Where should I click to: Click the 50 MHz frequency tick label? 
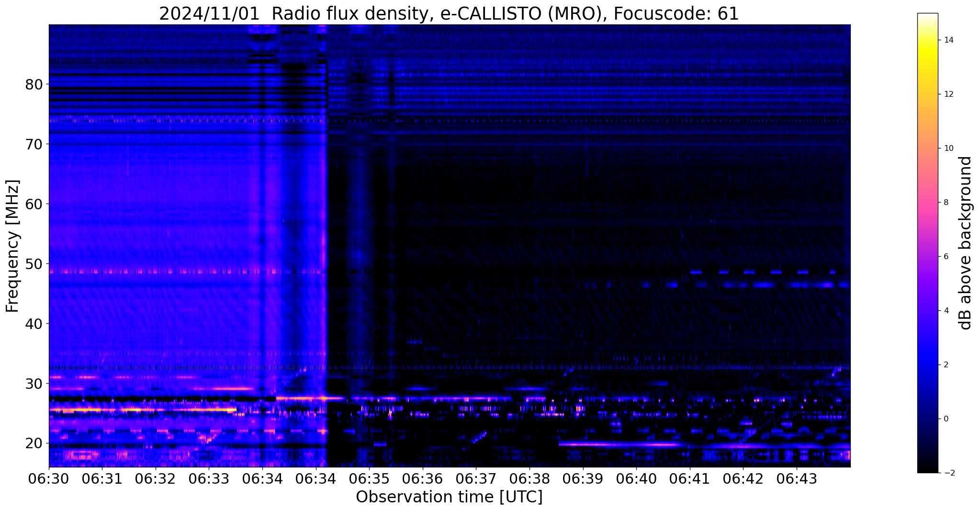point(34,264)
